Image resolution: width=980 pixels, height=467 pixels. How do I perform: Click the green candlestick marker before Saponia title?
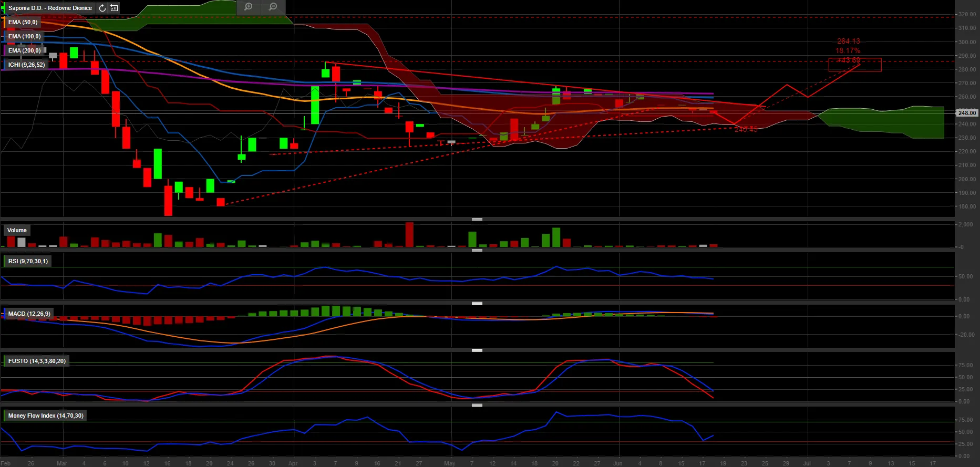(3, 8)
